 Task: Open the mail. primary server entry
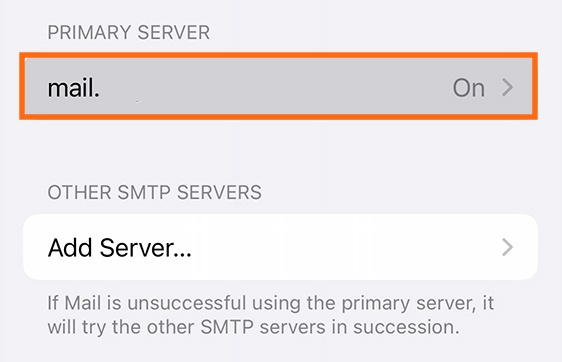(x=278, y=86)
